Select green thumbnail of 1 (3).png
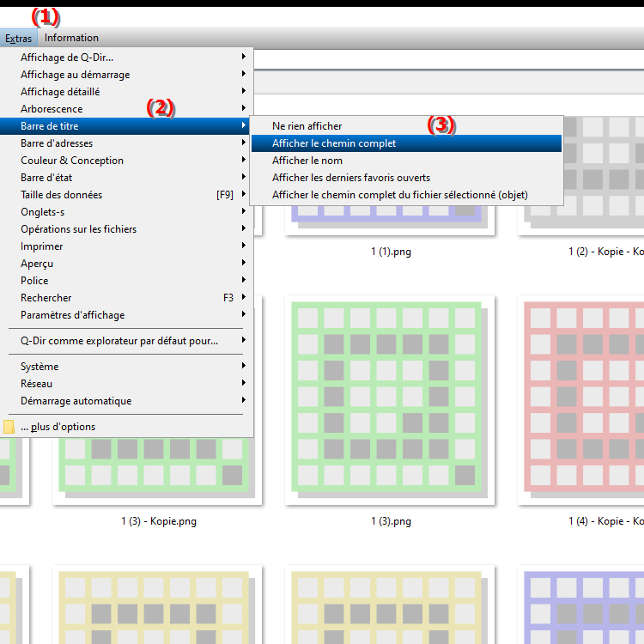Screen dimensions: 644x644 [389, 399]
